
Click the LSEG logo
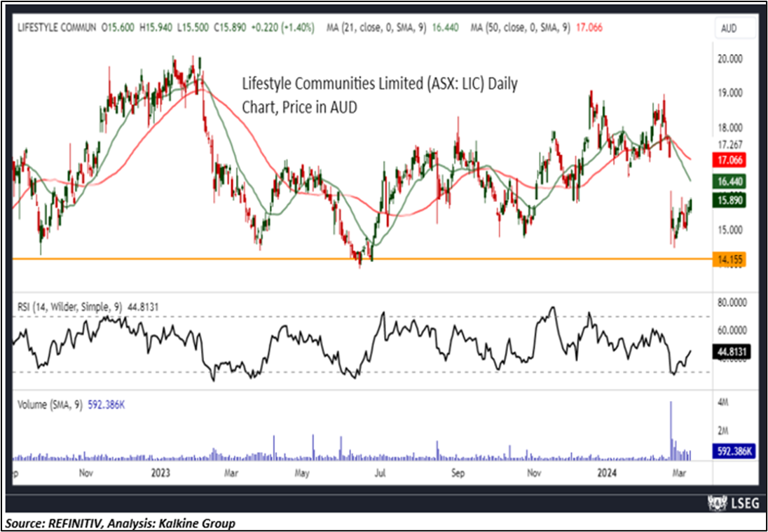733,503
